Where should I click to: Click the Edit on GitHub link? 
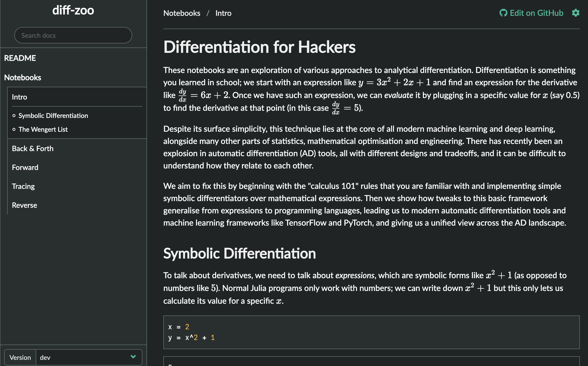(x=536, y=13)
